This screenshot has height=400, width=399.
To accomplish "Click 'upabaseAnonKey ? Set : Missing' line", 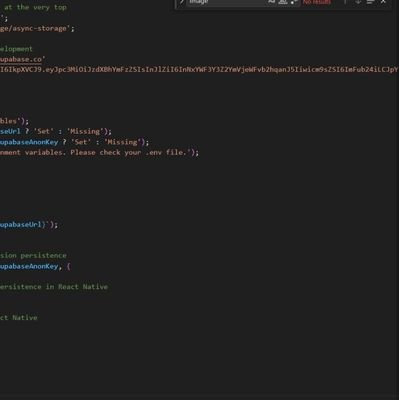I will tap(74, 142).
